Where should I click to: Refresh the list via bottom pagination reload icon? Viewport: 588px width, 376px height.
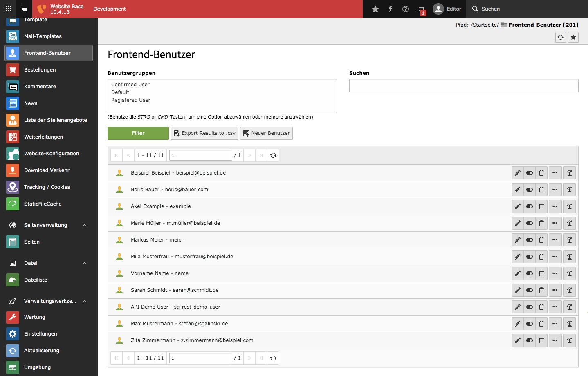click(x=273, y=358)
